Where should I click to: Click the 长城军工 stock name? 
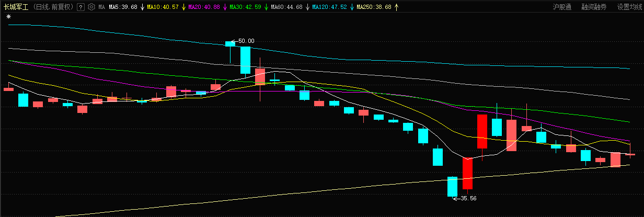(16, 7)
